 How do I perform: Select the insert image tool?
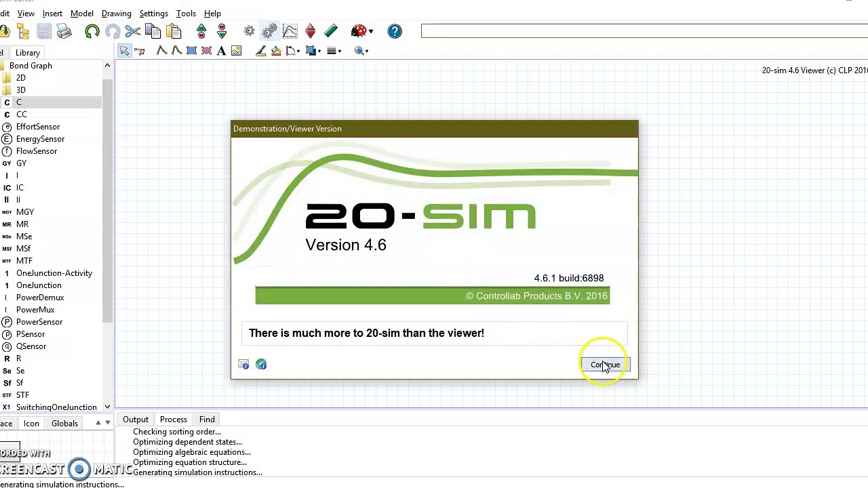236,51
